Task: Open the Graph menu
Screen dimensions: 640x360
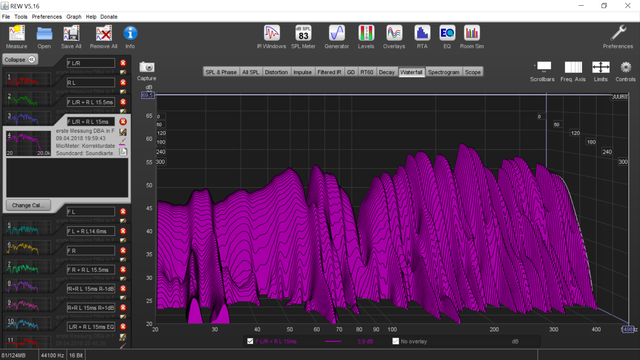Action: (x=74, y=17)
